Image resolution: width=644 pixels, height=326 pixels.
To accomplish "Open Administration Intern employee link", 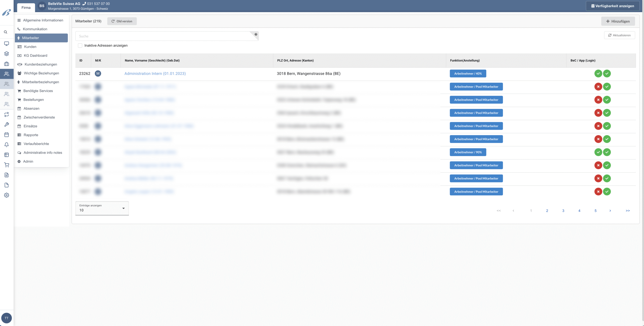I will [x=155, y=73].
